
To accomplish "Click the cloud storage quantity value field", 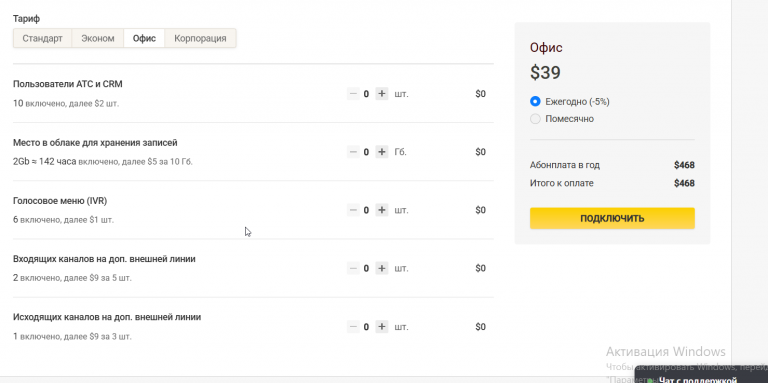I will [x=366, y=152].
